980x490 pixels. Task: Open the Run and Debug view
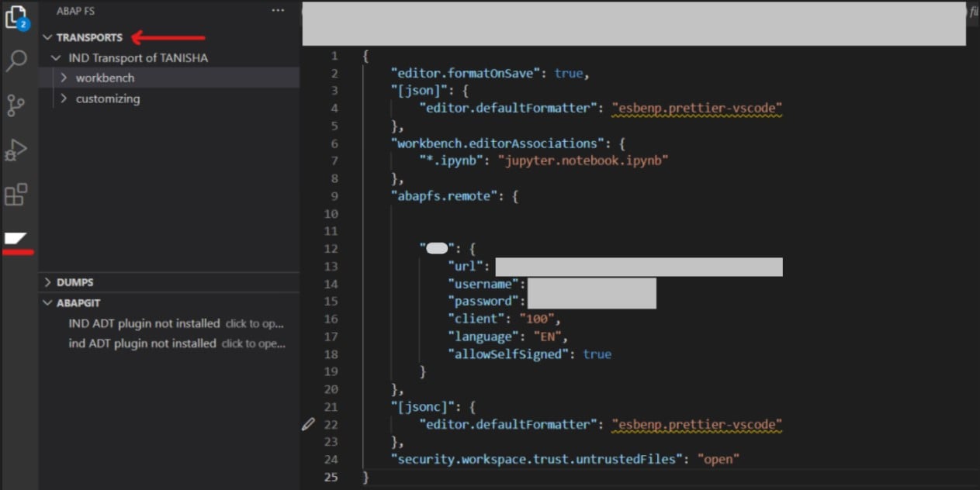tap(18, 150)
